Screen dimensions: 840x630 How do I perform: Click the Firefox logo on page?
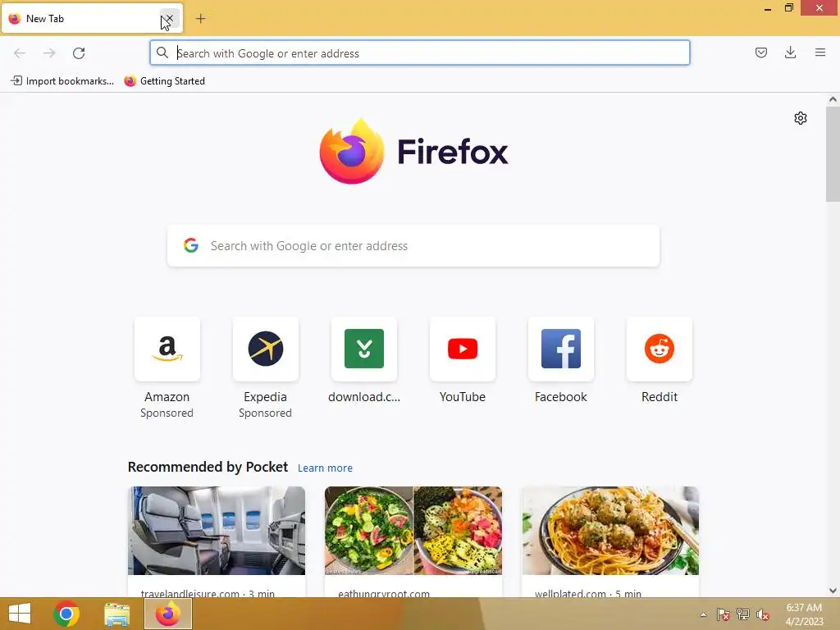pyautogui.click(x=413, y=152)
